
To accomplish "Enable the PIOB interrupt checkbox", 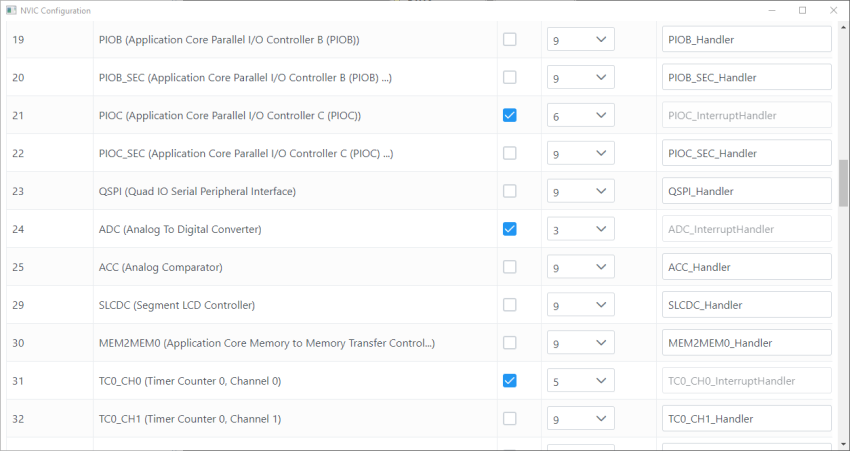I will click(x=510, y=40).
